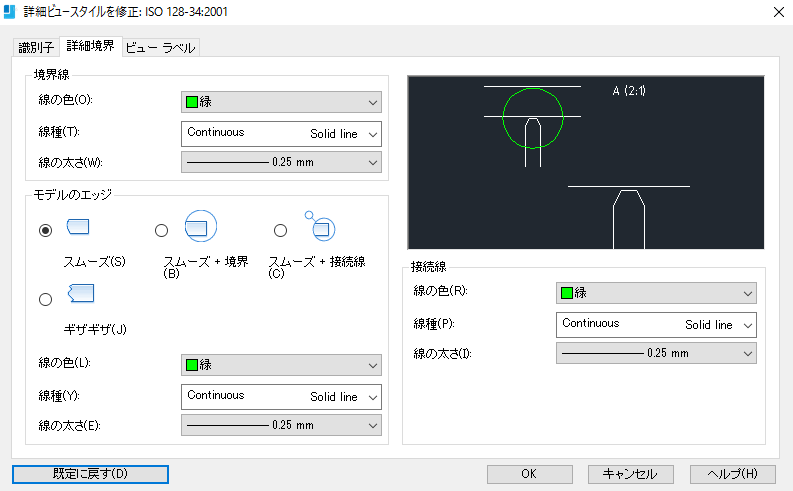This screenshot has width=793, height=491.
Task: Switch to the 識別子 tab
Action: [x=36, y=47]
